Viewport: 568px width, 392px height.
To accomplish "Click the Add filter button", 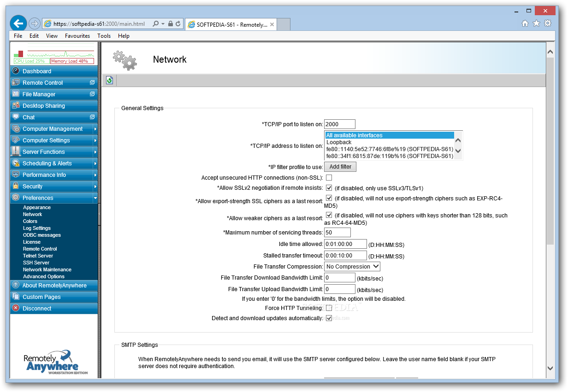I will pos(340,167).
